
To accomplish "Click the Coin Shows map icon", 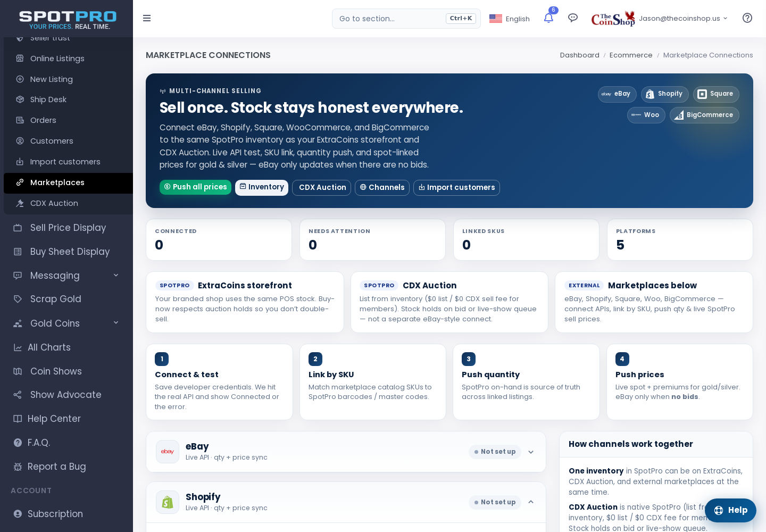I will [18, 371].
